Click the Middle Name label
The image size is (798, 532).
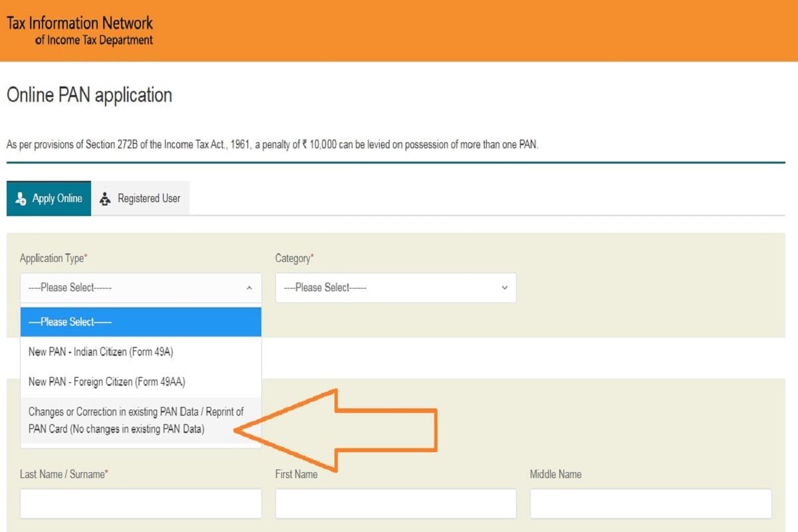555,474
